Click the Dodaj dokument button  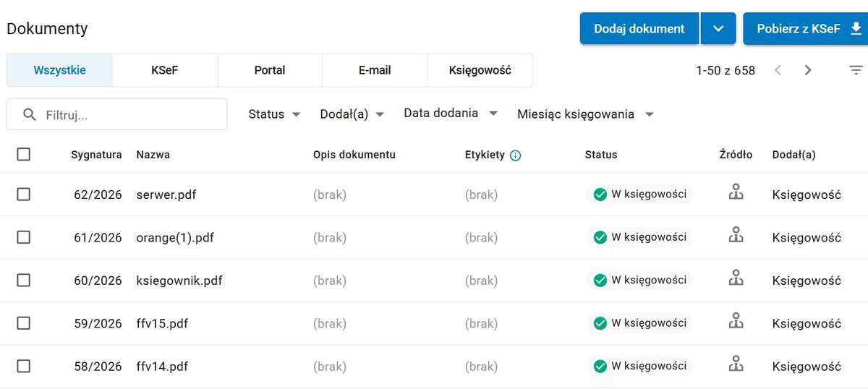[x=639, y=29]
